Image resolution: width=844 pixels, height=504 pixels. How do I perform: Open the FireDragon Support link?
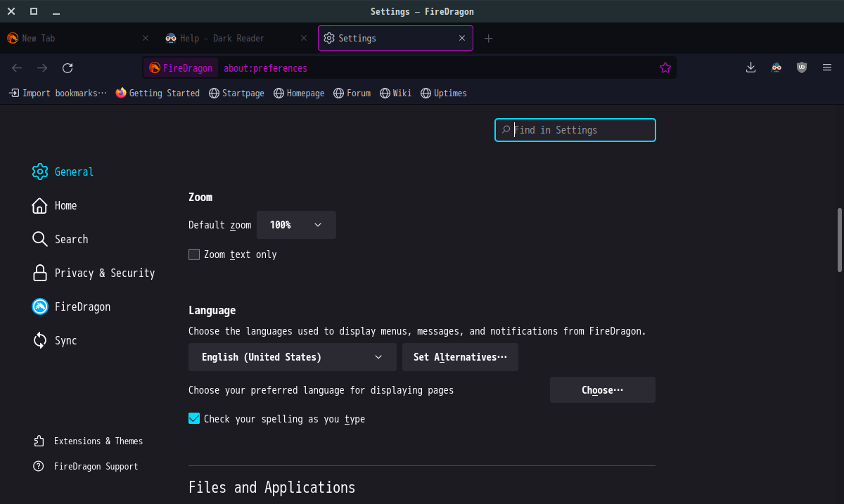(x=85, y=466)
